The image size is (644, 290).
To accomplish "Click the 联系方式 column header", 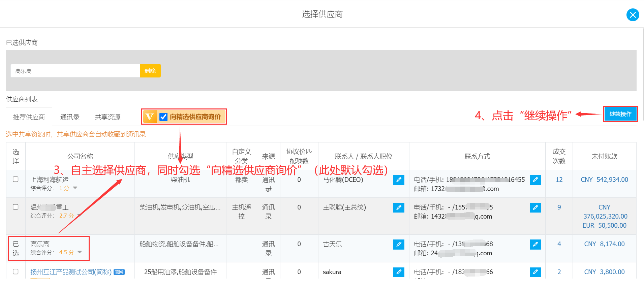I will pyautogui.click(x=477, y=156).
